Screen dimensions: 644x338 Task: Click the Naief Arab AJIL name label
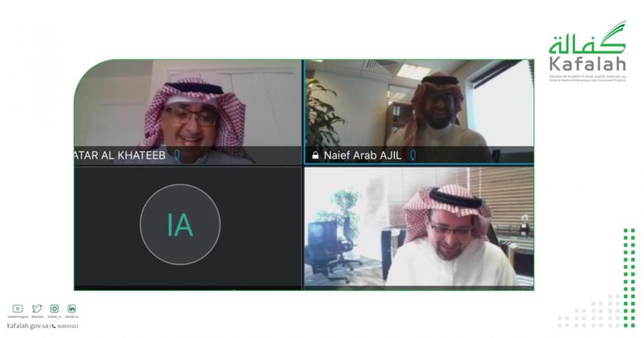362,156
